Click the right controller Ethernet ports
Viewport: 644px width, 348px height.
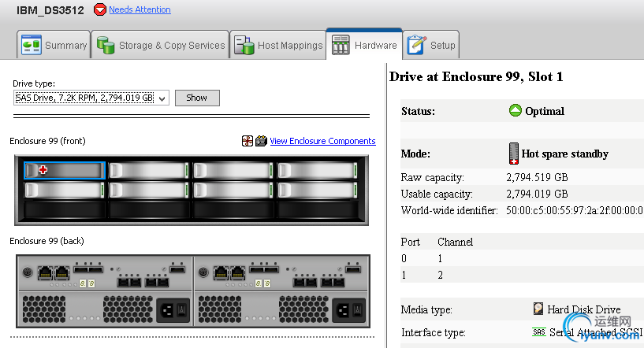[229, 273]
